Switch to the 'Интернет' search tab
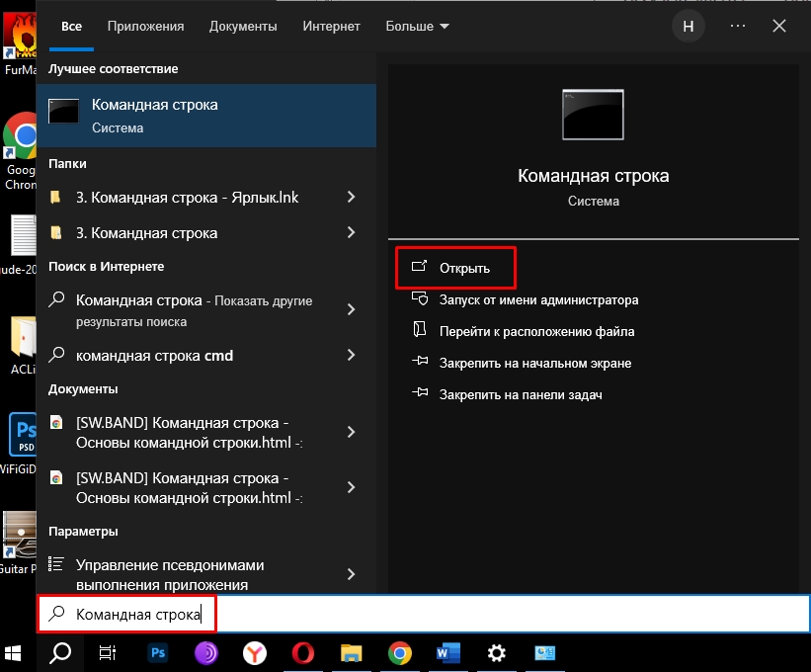Image resolution: width=811 pixels, height=672 pixels. 331,27
